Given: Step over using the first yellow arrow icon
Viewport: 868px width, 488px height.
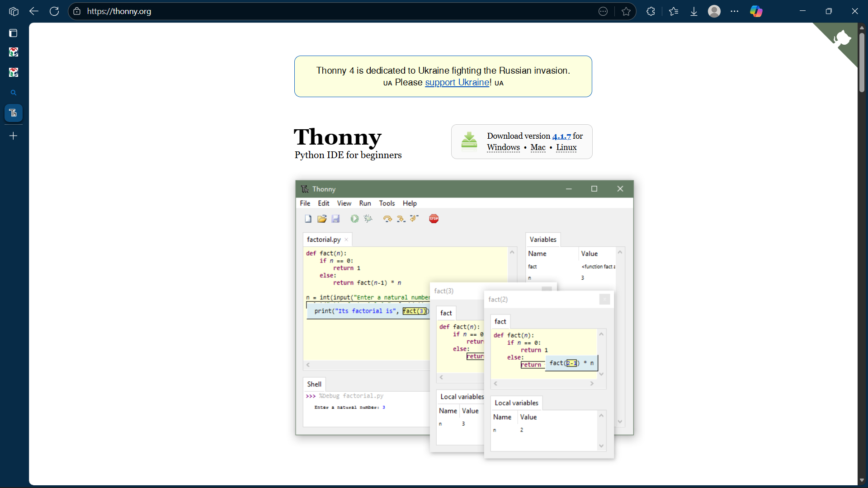Looking at the screenshot, I should [x=387, y=218].
